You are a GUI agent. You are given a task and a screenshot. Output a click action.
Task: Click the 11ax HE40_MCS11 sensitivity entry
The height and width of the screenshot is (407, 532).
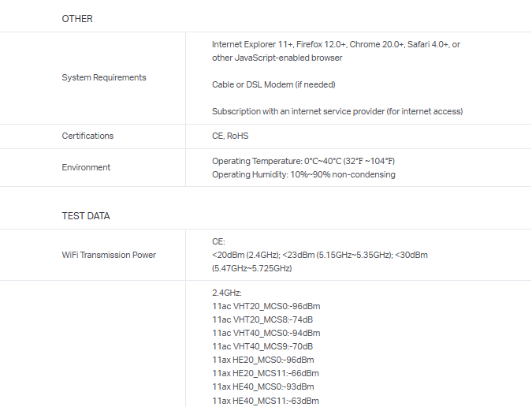coord(265,400)
